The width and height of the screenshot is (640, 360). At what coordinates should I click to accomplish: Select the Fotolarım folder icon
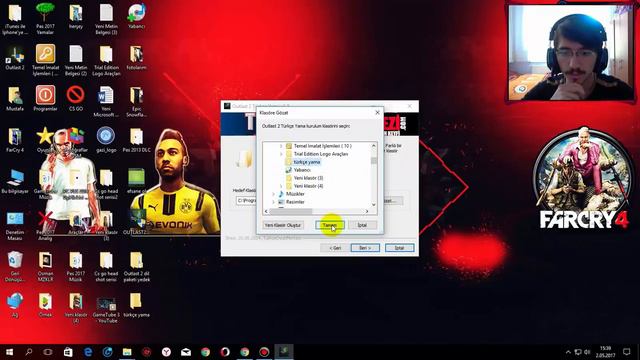coord(136,58)
